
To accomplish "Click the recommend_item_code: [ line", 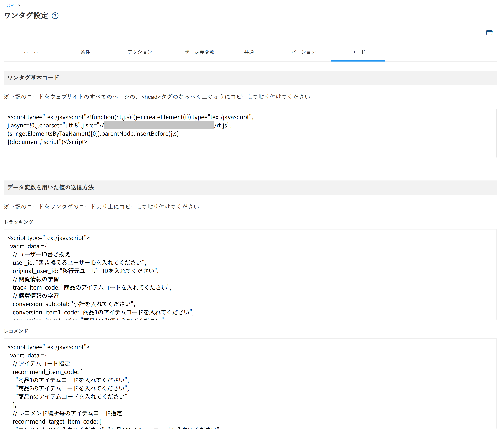I will pos(48,372).
